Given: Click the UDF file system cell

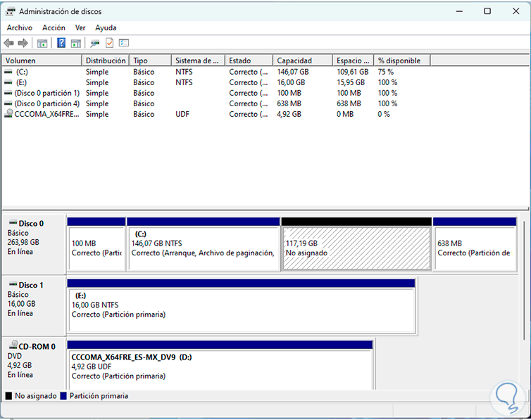Looking at the screenshot, I should (182, 114).
